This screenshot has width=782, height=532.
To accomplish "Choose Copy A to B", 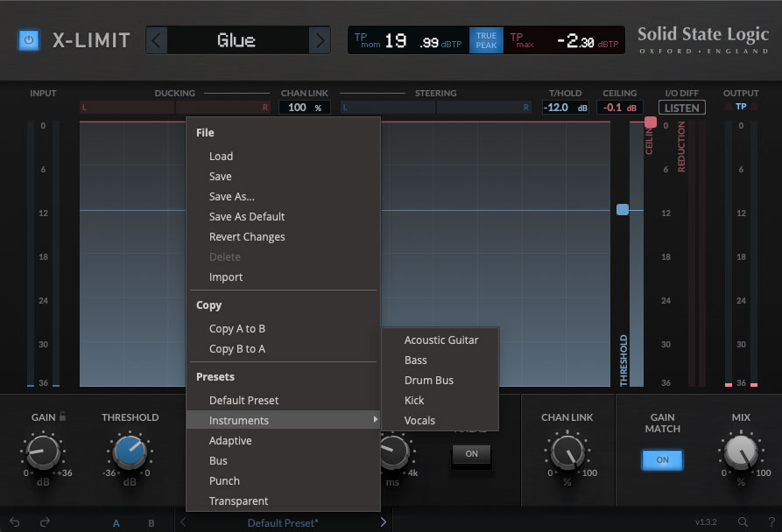I will (283, 329).
